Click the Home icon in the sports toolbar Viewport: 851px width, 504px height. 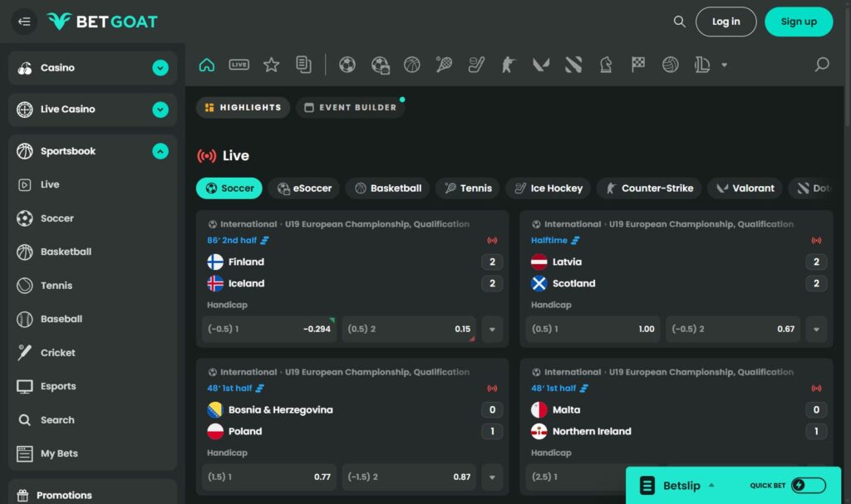click(x=206, y=63)
